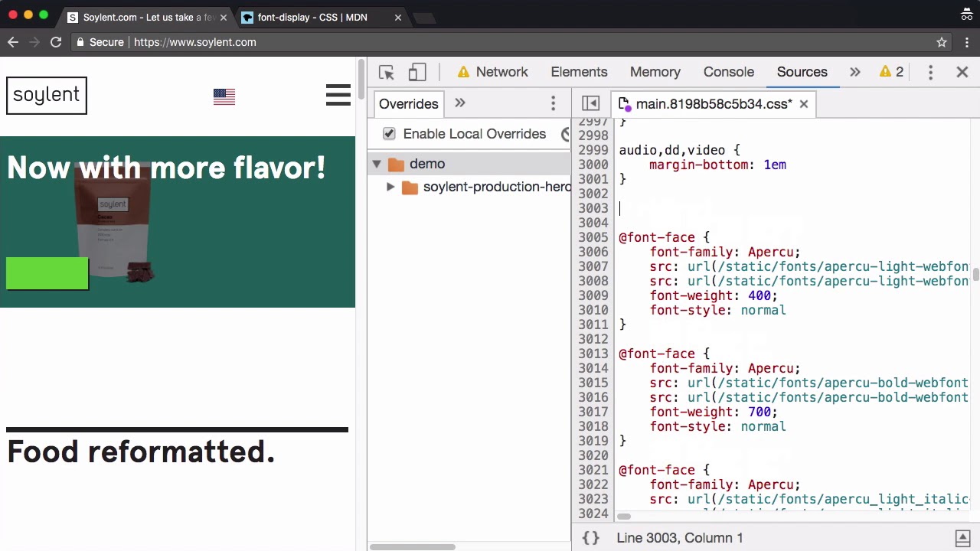Open DevTools customize menu (three dots)
This screenshot has width=980, height=551.
pos(930,72)
